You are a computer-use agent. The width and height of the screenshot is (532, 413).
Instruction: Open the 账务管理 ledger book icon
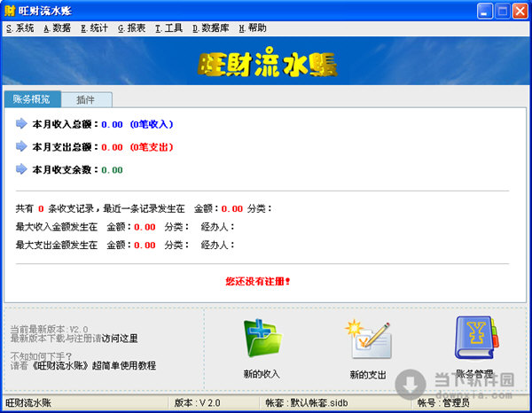click(475, 339)
